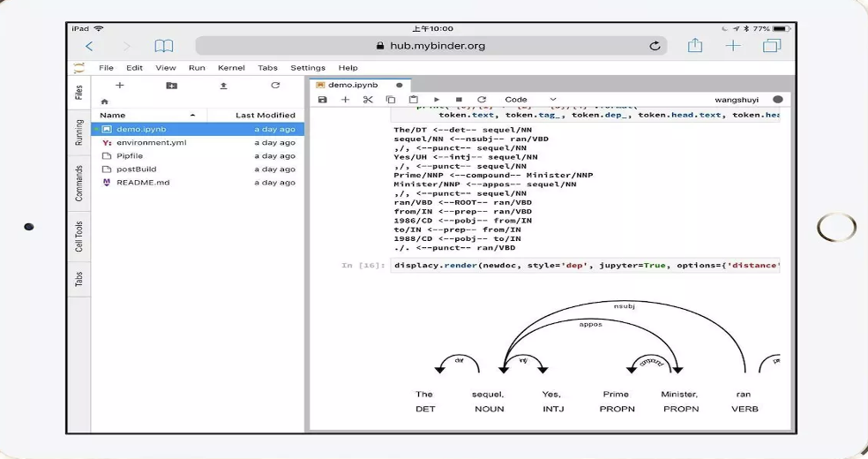Click output line 'ran/VBD <--ROOT-- ran/VBD'

tap(463, 202)
